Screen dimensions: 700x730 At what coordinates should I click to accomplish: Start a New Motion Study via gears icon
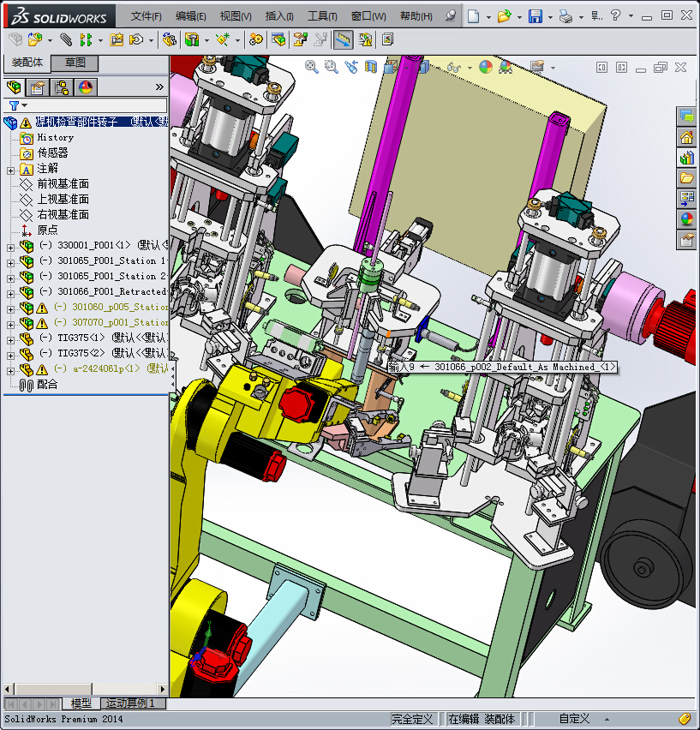[x=256, y=40]
